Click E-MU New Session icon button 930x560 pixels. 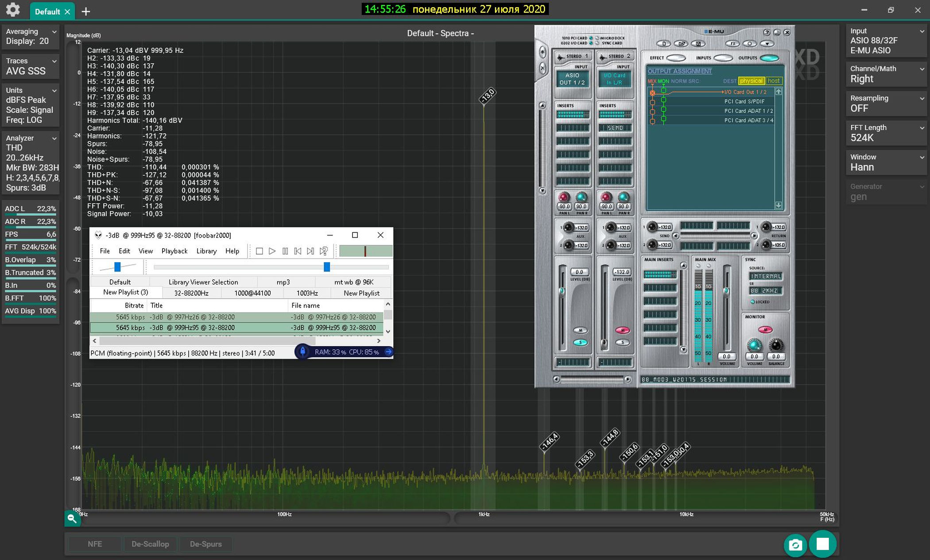click(664, 43)
